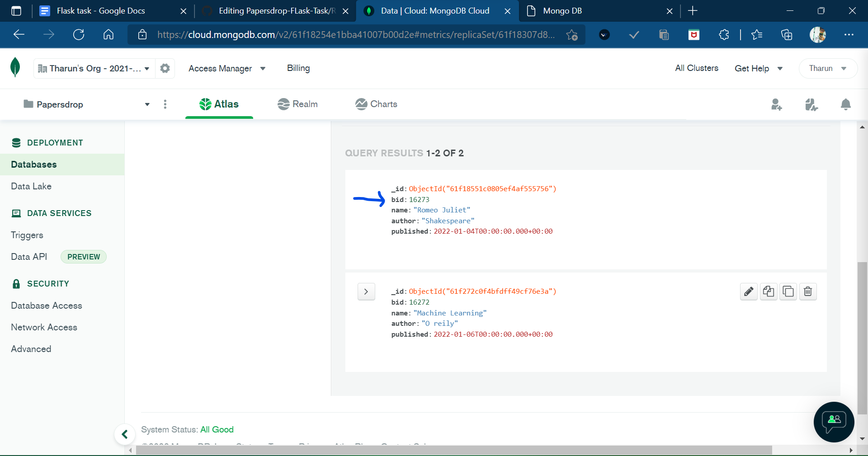Open the project options three-dot menu

coord(165,104)
